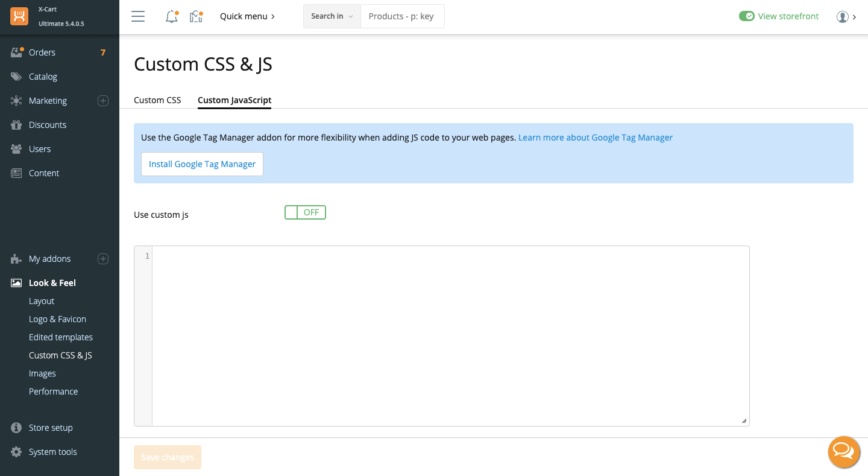This screenshot has width=868, height=476.
Task: Click the hamburger menu icon
Action: tap(138, 16)
